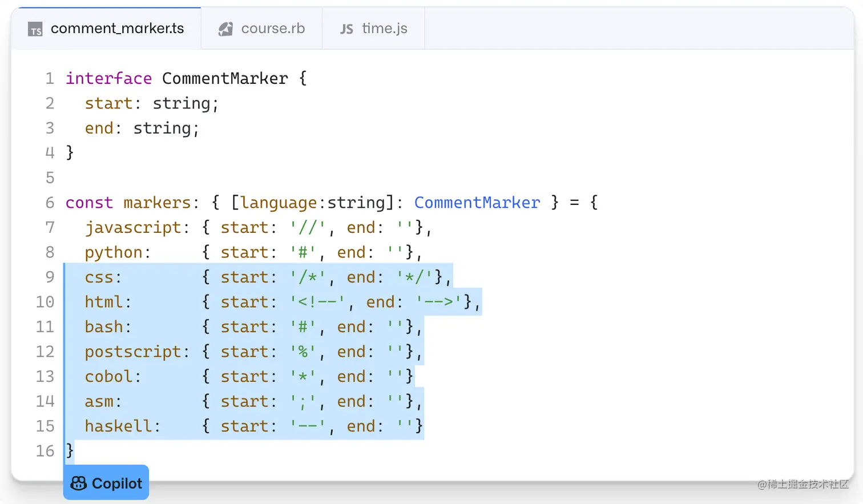Viewport: 863px width, 504px height.
Task: Click '[language:string]' on line 6
Action: (x=313, y=203)
